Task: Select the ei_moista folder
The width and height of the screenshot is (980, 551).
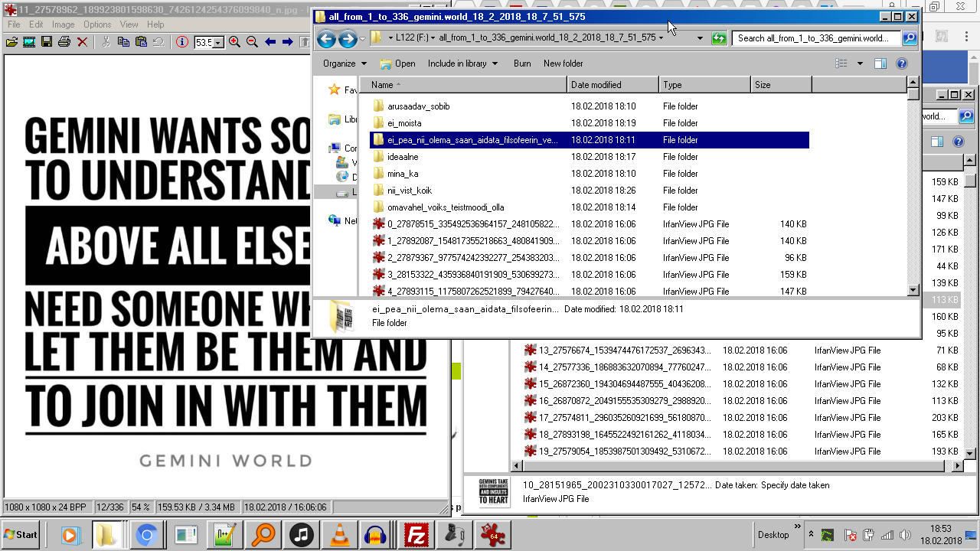Action: (x=404, y=123)
